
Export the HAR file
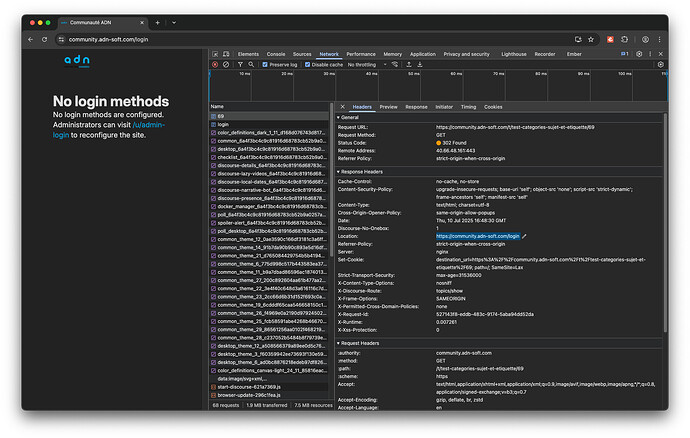point(420,65)
